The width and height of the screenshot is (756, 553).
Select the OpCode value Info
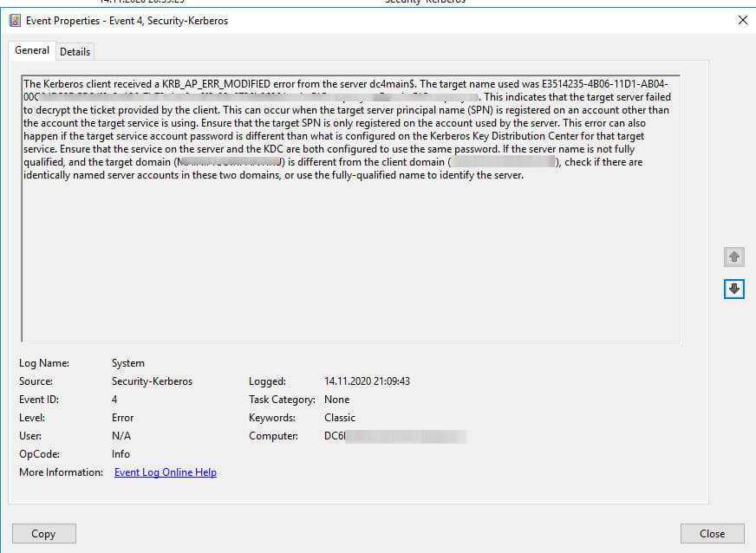click(x=121, y=454)
